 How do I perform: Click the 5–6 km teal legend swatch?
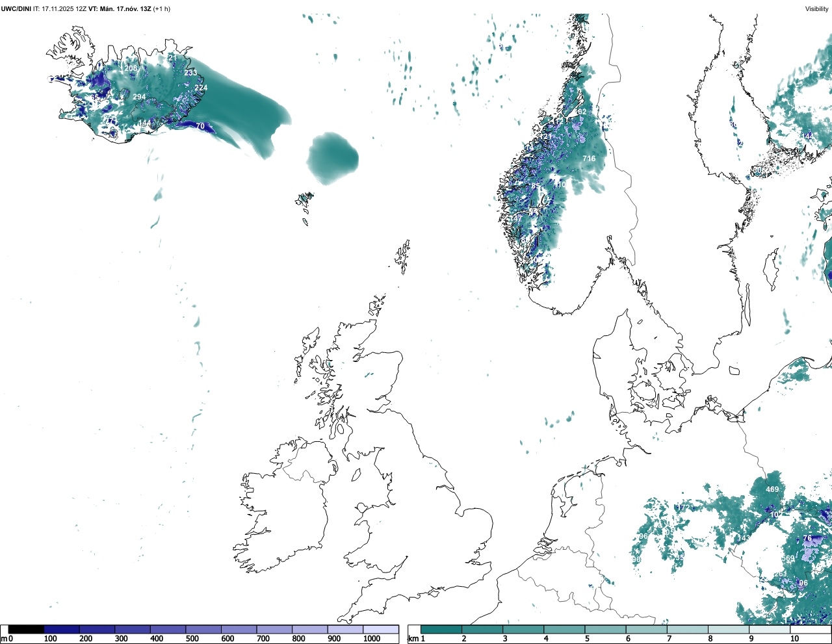[x=606, y=630]
